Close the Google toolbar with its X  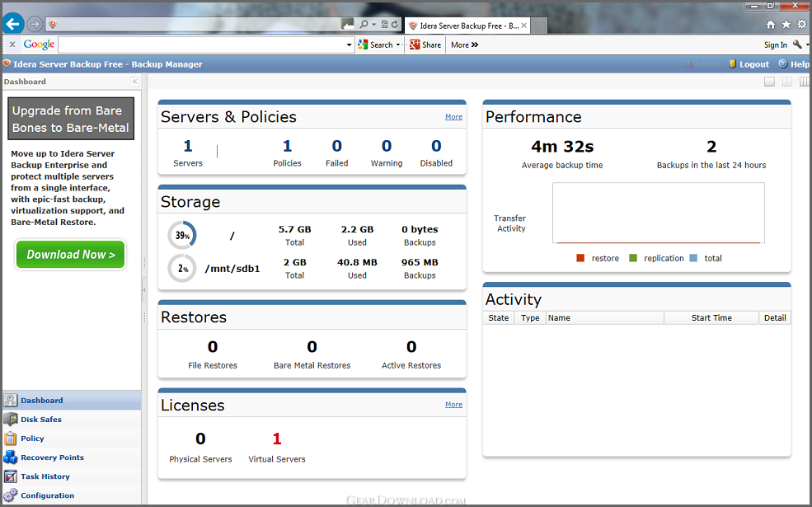(12, 45)
